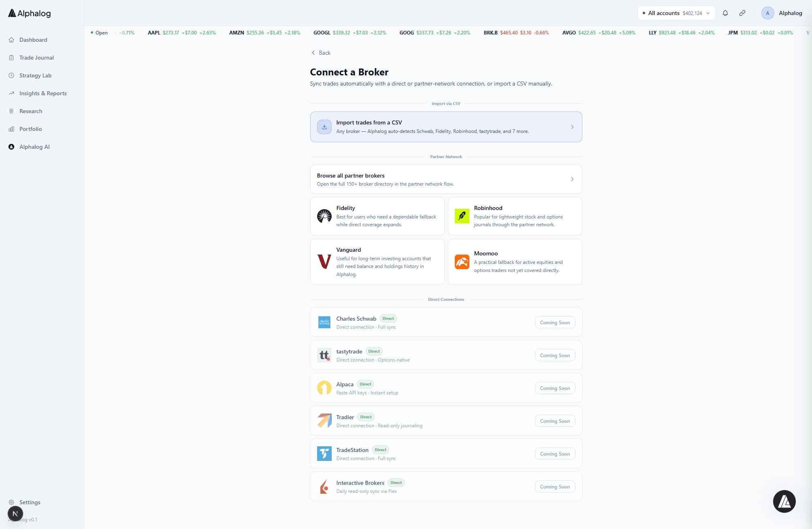812x529 pixels.
Task: Click the Fidelity logo icon
Action: pyautogui.click(x=324, y=216)
